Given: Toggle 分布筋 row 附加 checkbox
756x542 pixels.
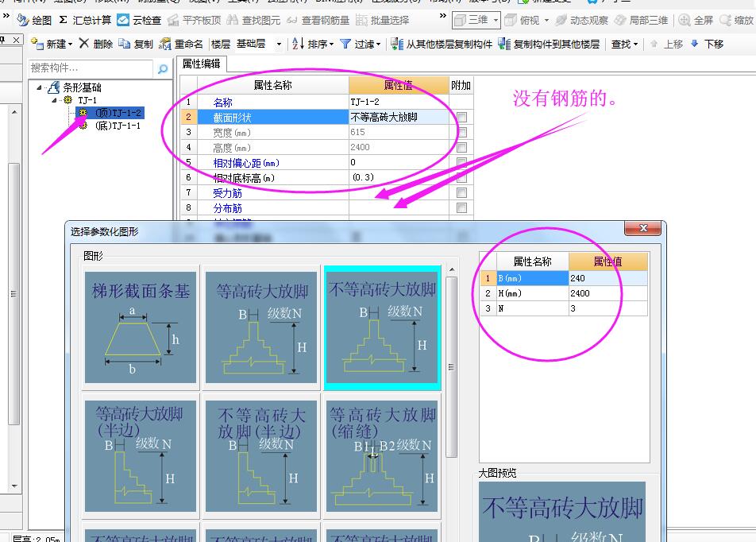Looking at the screenshot, I should (x=462, y=208).
